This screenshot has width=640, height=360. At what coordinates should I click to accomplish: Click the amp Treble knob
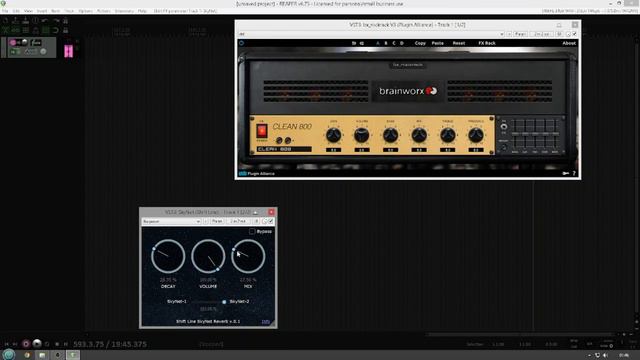(x=448, y=135)
